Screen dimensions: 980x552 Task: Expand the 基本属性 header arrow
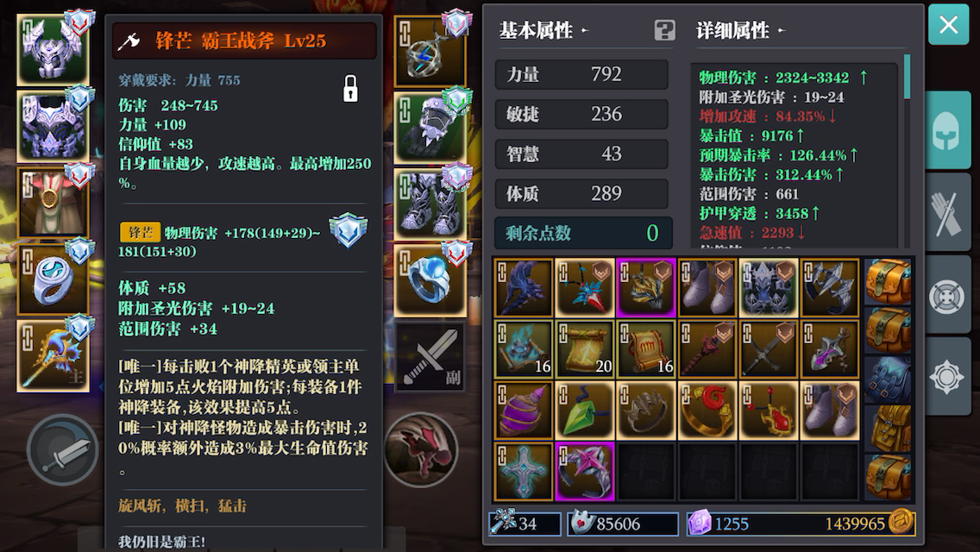[585, 30]
